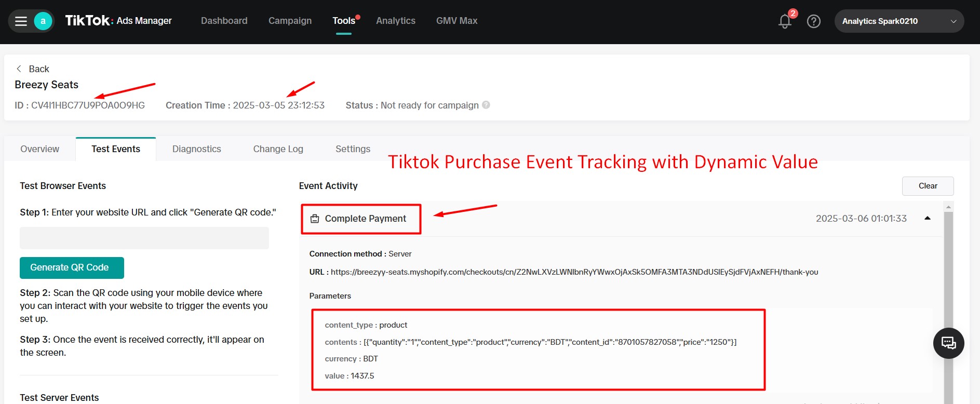Go to the Dashboard menu
This screenshot has height=404, width=980.
(x=224, y=21)
